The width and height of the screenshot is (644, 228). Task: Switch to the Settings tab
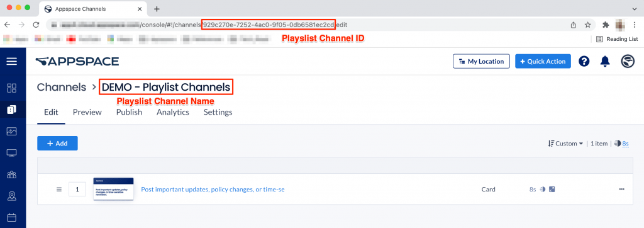[x=218, y=112]
